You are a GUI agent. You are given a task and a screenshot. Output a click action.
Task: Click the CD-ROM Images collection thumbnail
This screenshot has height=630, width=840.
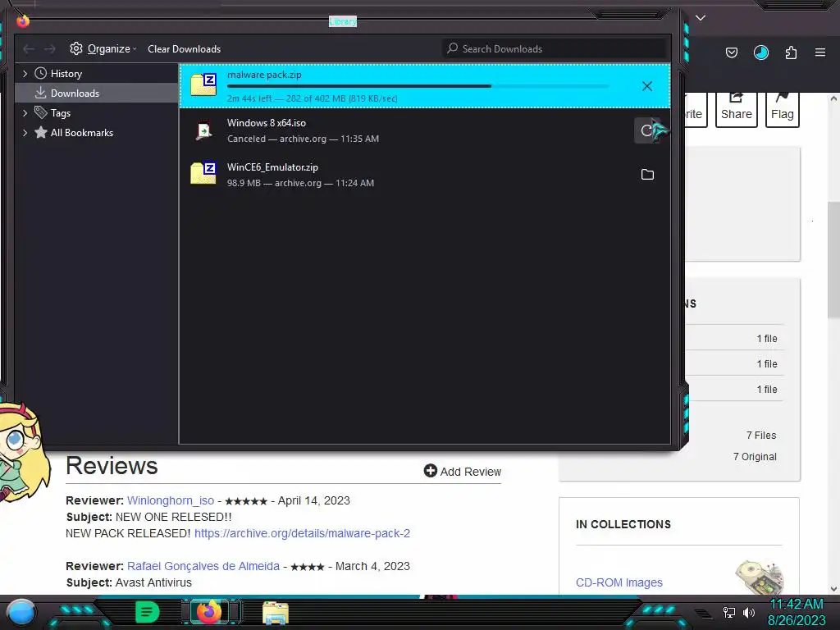coord(760,577)
